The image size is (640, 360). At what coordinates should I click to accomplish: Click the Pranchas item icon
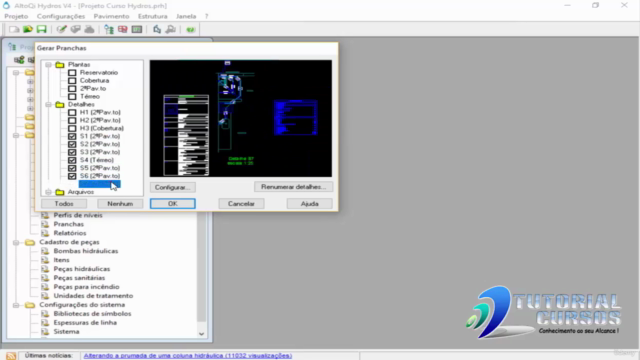[x=45, y=224]
